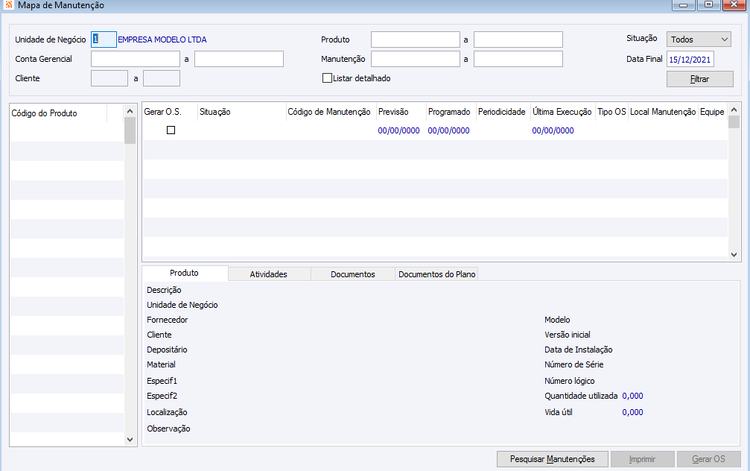Switch to the Produto tab
The width and height of the screenshot is (750, 471).
point(184,273)
